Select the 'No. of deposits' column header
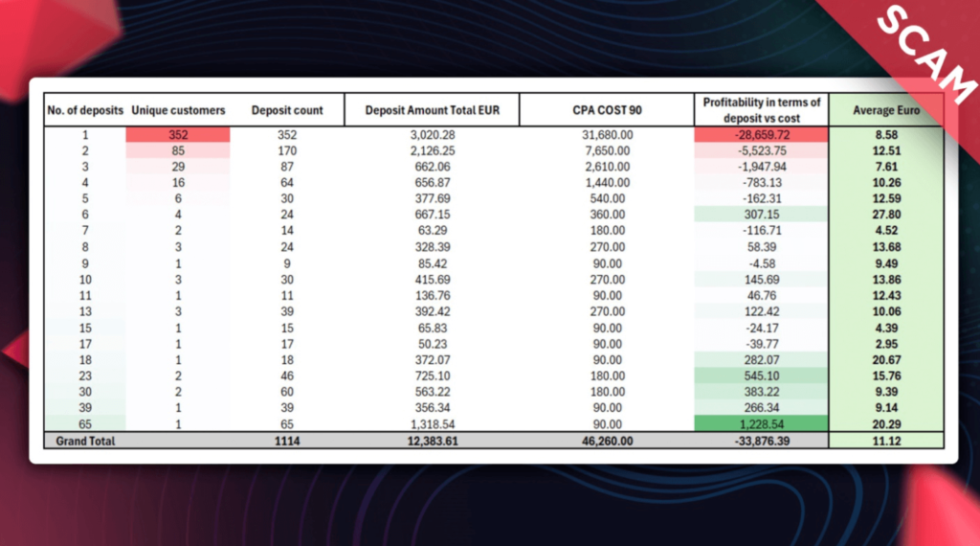Viewport: 980px width, 546px height. tap(85, 110)
